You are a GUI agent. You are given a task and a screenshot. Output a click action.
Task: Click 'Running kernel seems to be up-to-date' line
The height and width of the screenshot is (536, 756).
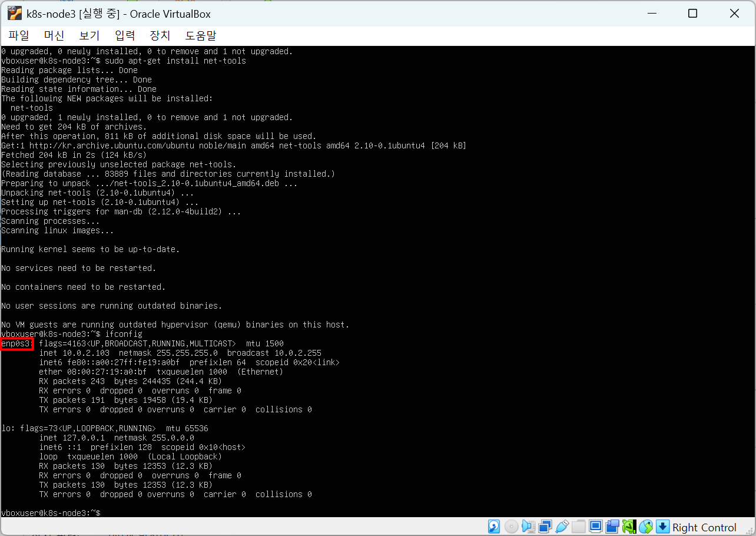pyautogui.click(x=91, y=249)
